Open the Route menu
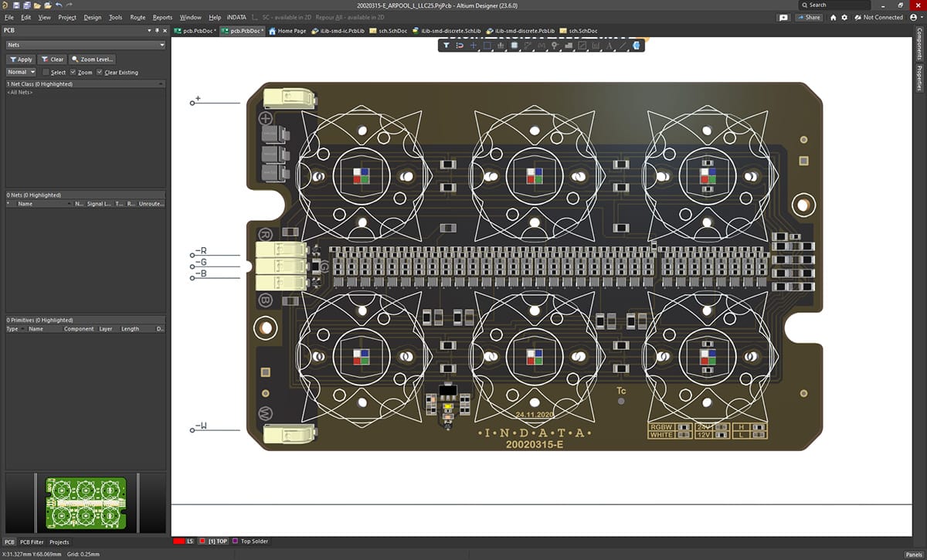This screenshot has width=927, height=560. pos(138,17)
